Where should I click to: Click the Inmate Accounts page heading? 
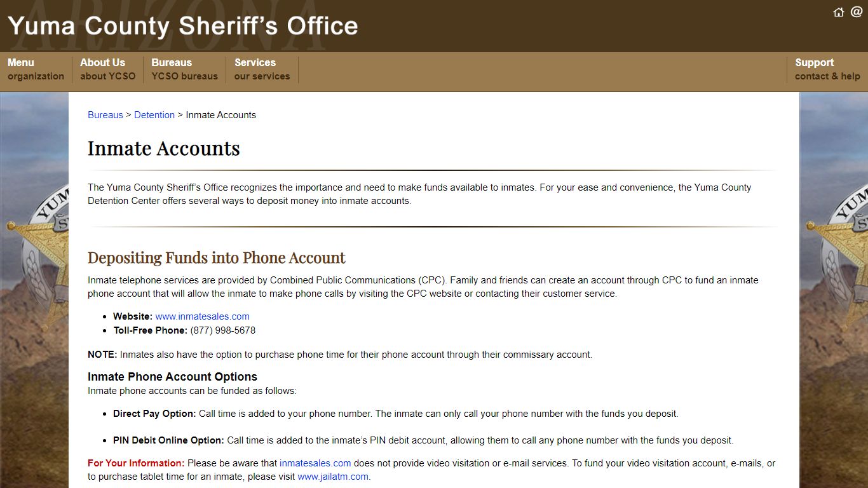tap(164, 148)
